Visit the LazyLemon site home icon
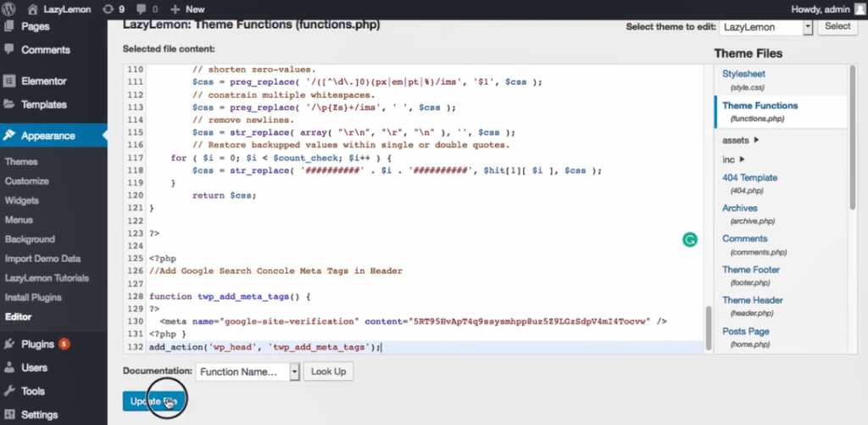 pos(33,8)
